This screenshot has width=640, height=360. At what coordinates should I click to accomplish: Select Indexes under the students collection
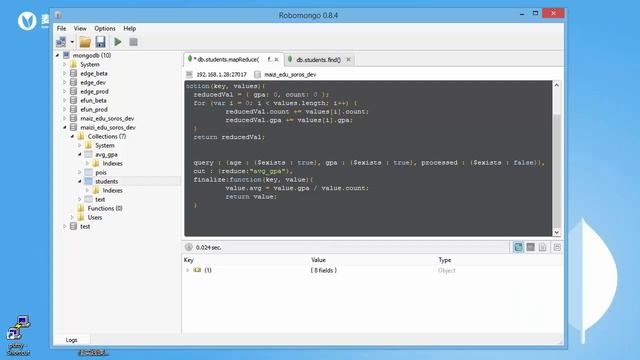tap(113, 190)
